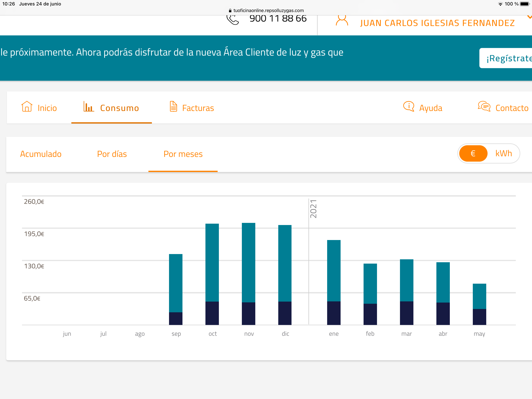The image size is (532, 399).
Task: Select the may consumption bar
Action: tap(479, 305)
